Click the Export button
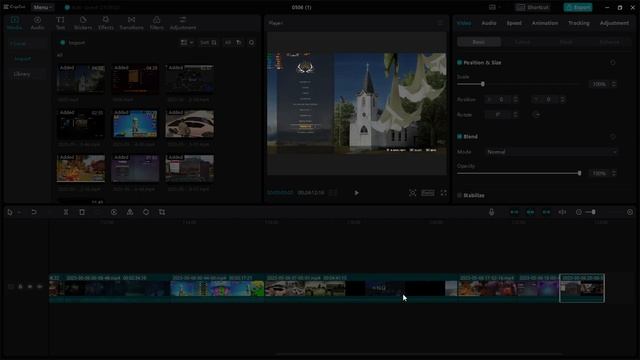Viewport: 640px width, 360px height. (x=578, y=7)
